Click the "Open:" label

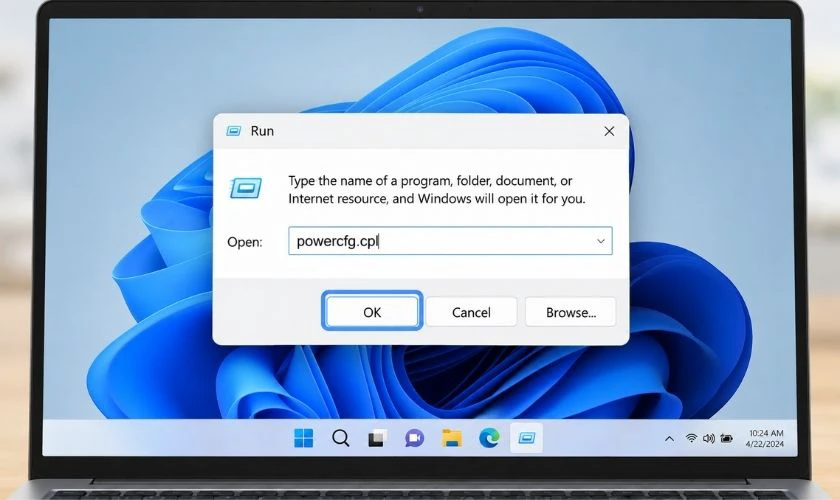(x=245, y=242)
